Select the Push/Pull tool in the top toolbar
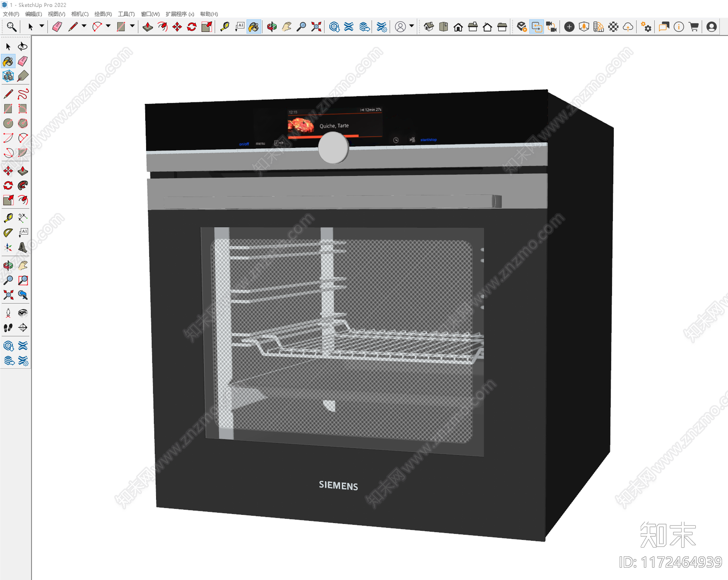 tap(147, 27)
